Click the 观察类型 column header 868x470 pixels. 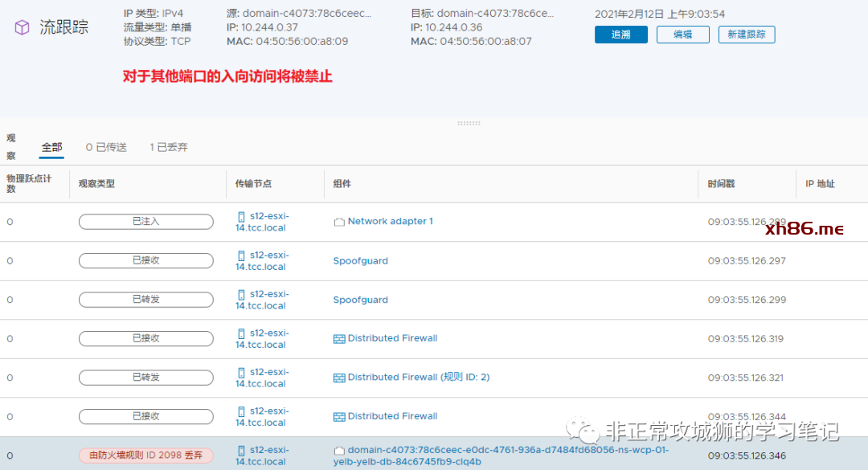coord(96,184)
